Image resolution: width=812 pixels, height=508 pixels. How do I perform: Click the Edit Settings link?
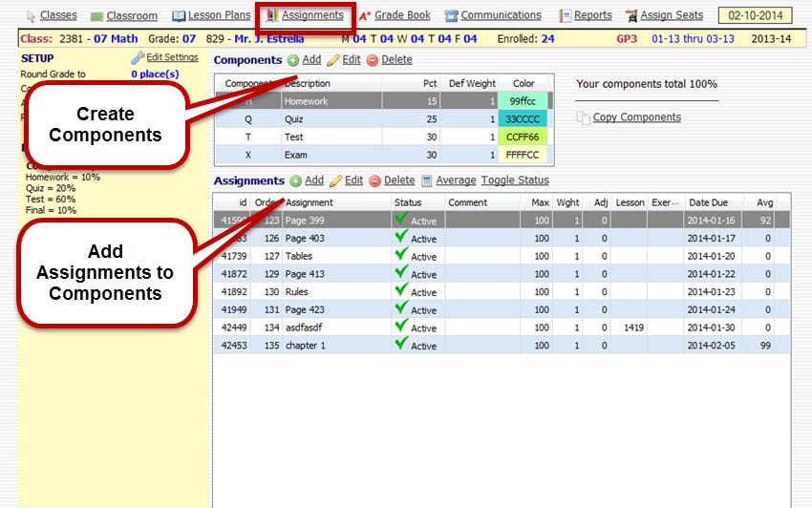click(x=173, y=57)
